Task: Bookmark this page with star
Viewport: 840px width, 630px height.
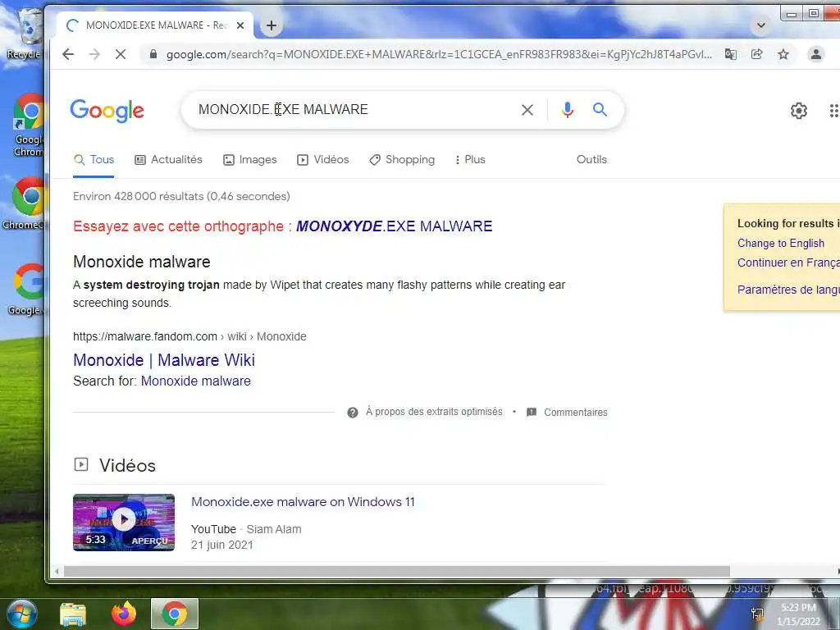Action: point(783,54)
